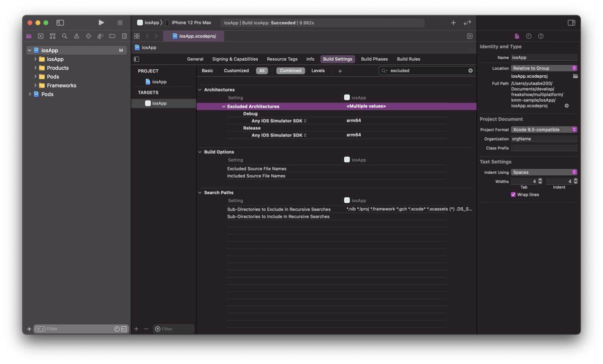Collapse the Build Options section
Image resolution: width=603 pixels, height=364 pixels.
coord(200,152)
